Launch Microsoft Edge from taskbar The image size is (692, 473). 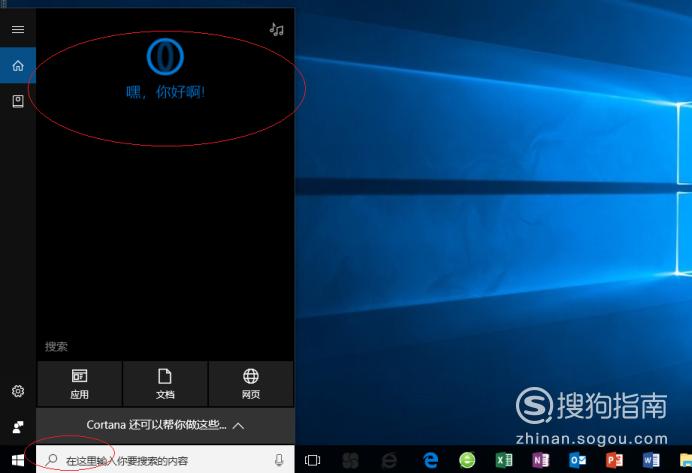click(430, 460)
